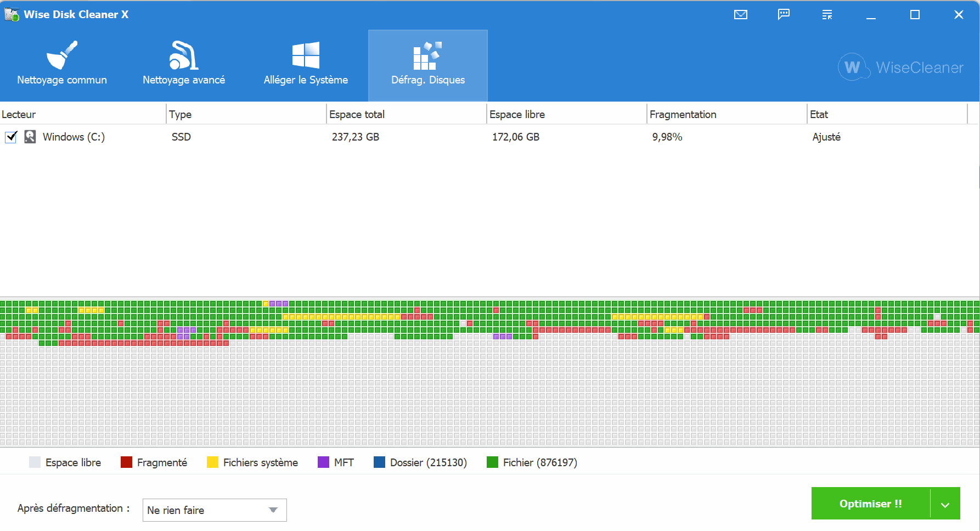Screen dimensions: 980x531
Task: Sort by the Type column header
Action: pos(246,114)
